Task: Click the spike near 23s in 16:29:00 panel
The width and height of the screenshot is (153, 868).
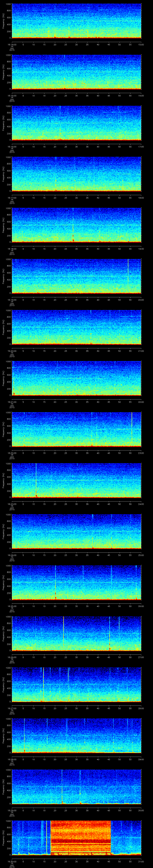Action: (62, 786)
